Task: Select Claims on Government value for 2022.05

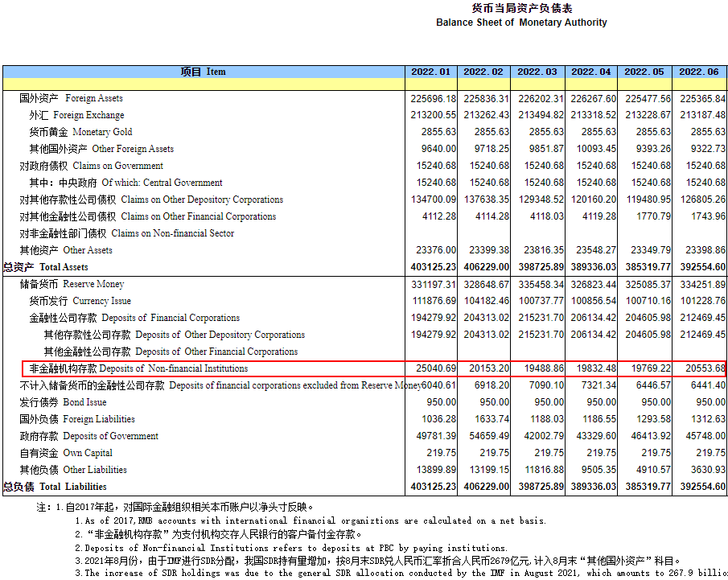Action: pos(651,166)
